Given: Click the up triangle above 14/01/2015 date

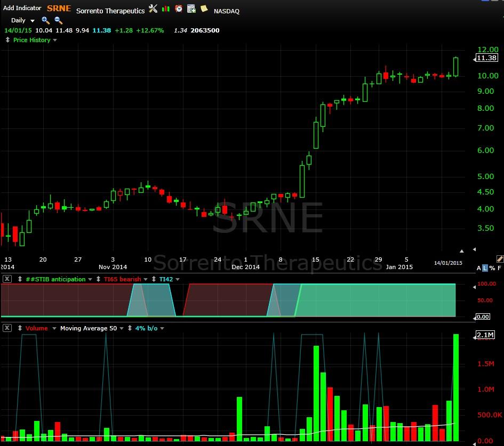Looking at the screenshot, I should [x=461, y=251].
